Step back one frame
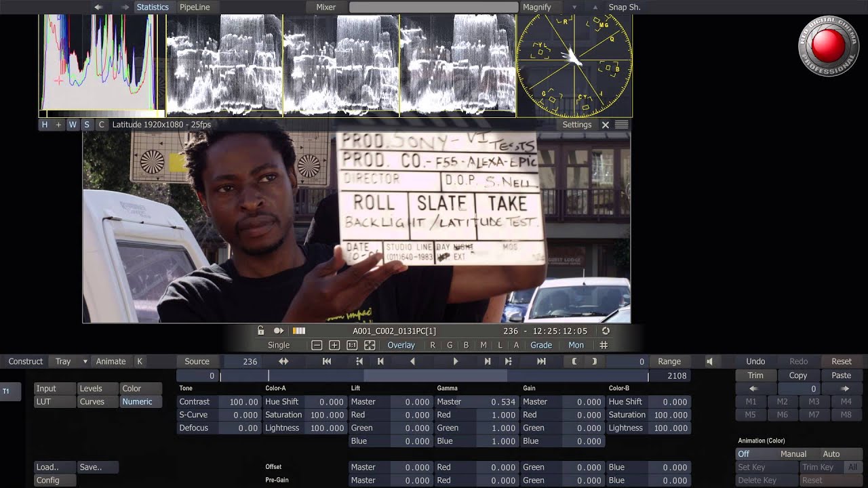868x488 pixels. [x=380, y=361]
